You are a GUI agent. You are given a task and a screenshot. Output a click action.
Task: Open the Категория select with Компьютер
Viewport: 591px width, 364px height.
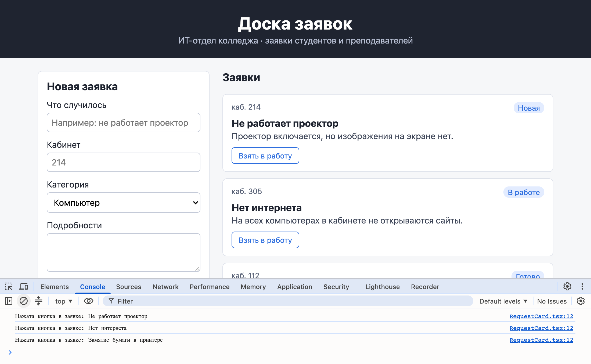124,203
